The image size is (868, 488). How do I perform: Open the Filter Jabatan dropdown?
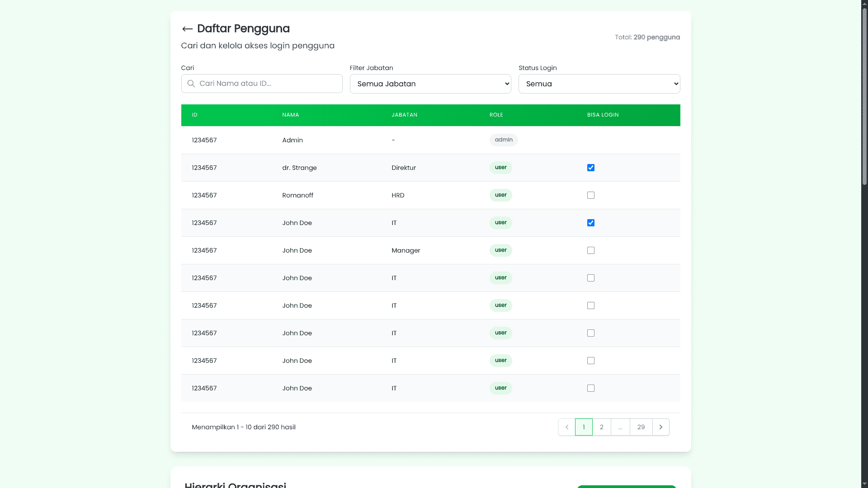(x=430, y=84)
